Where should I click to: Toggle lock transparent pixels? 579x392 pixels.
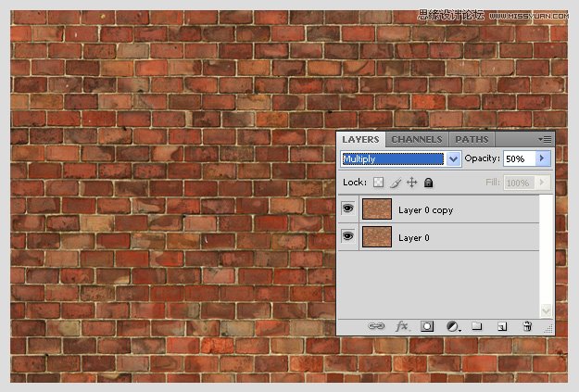coord(378,183)
